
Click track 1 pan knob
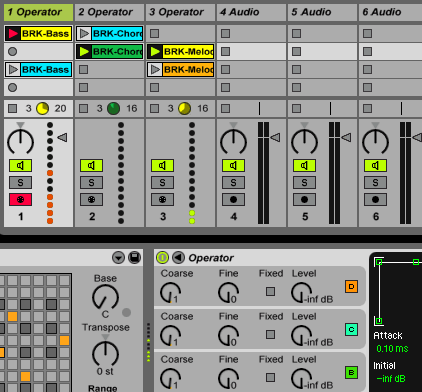tap(20, 142)
